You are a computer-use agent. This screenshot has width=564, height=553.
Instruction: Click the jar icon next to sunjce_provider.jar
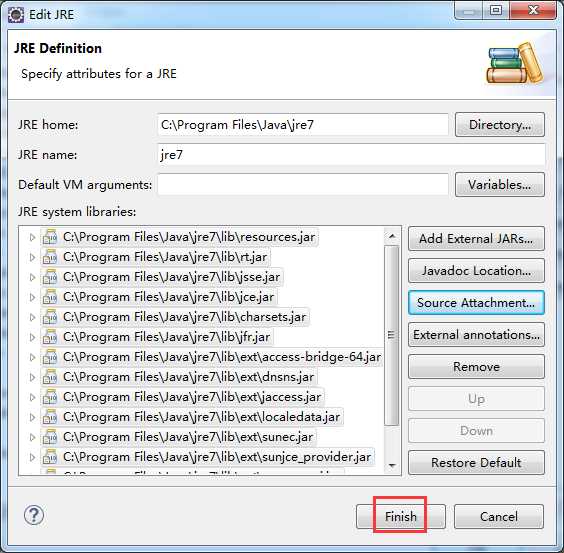point(50,457)
